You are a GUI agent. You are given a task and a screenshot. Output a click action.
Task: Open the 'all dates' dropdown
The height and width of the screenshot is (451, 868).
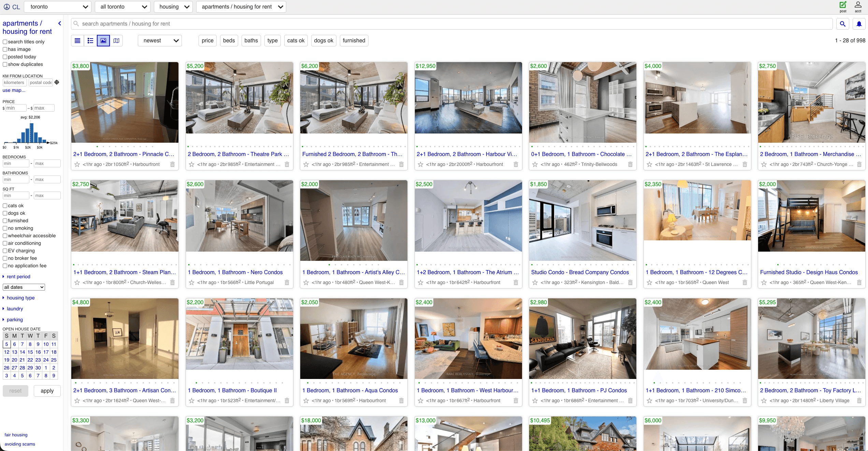coord(24,287)
